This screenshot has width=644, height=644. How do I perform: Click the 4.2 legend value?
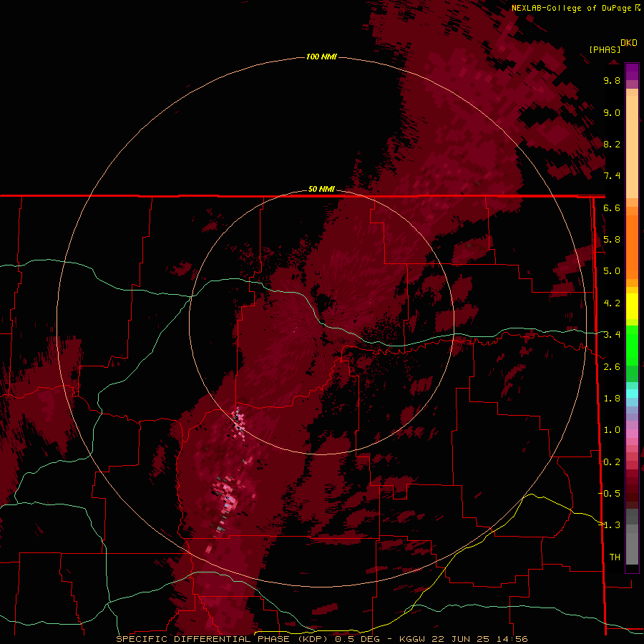(612, 303)
